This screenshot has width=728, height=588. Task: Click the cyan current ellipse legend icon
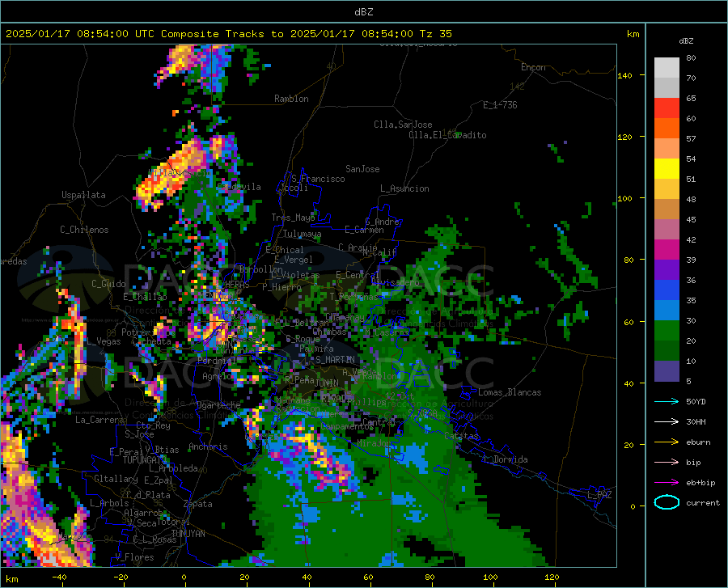coord(667,502)
